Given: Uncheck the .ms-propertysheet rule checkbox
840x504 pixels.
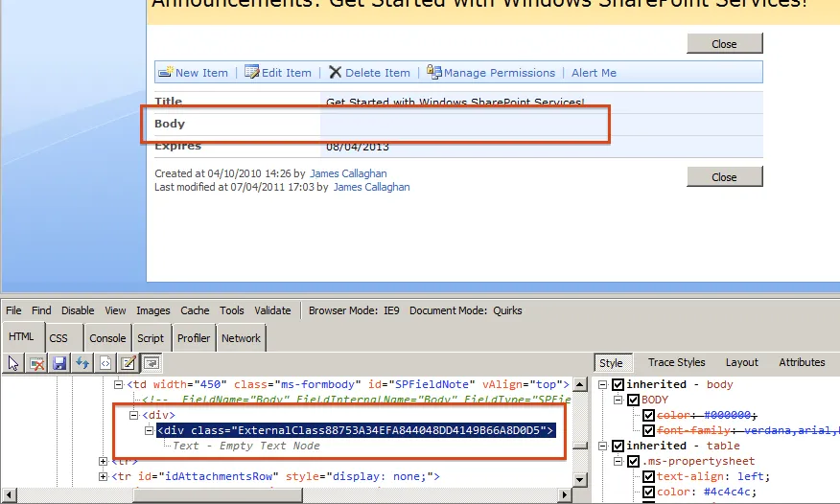Looking at the screenshot, I should click(633, 461).
